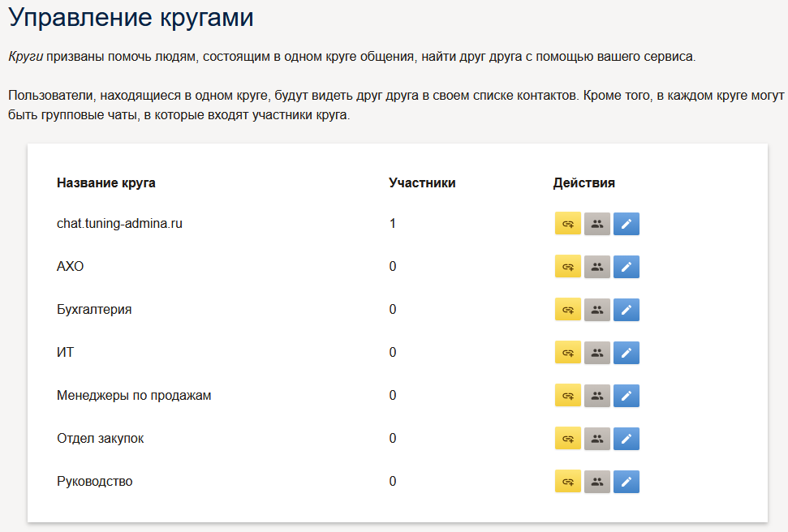Edit the Руководство circle with pencil icon
Image resolution: width=788 pixels, height=532 pixels.
point(627,481)
